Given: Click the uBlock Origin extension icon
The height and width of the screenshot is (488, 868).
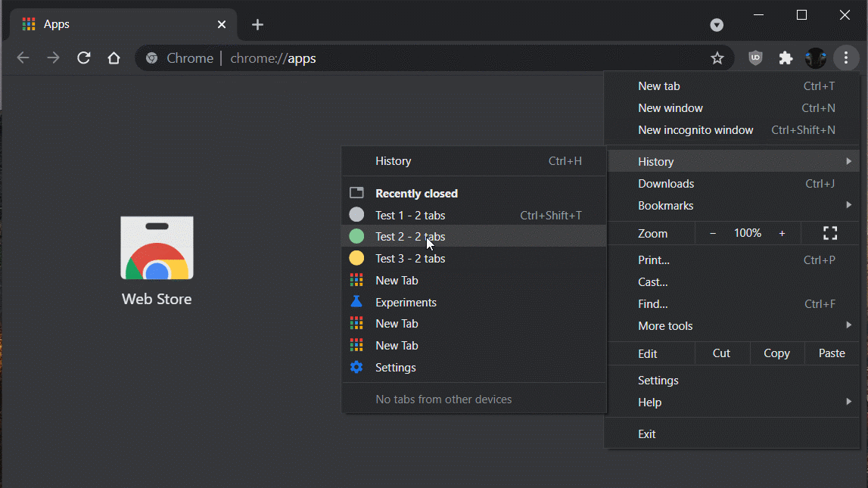Looking at the screenshot, I should tap(755, 58).
